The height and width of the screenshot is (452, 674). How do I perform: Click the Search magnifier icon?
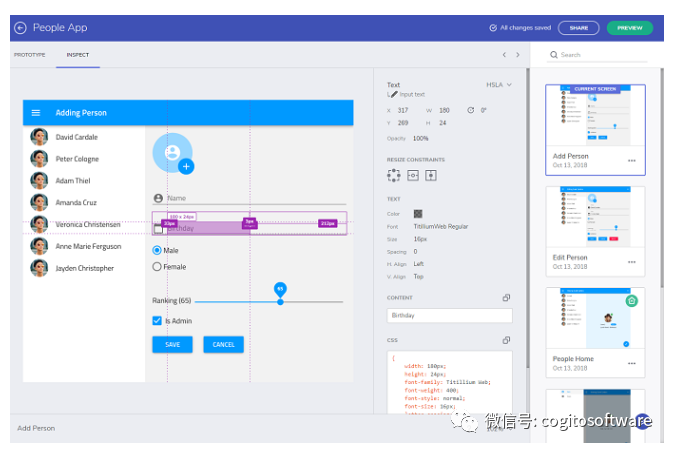pos(554,55)
